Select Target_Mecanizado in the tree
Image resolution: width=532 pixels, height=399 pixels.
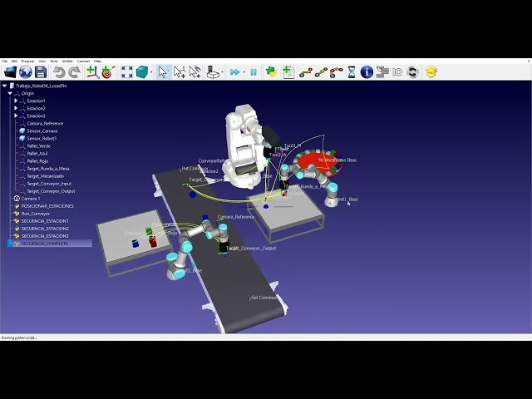(45, 175)
